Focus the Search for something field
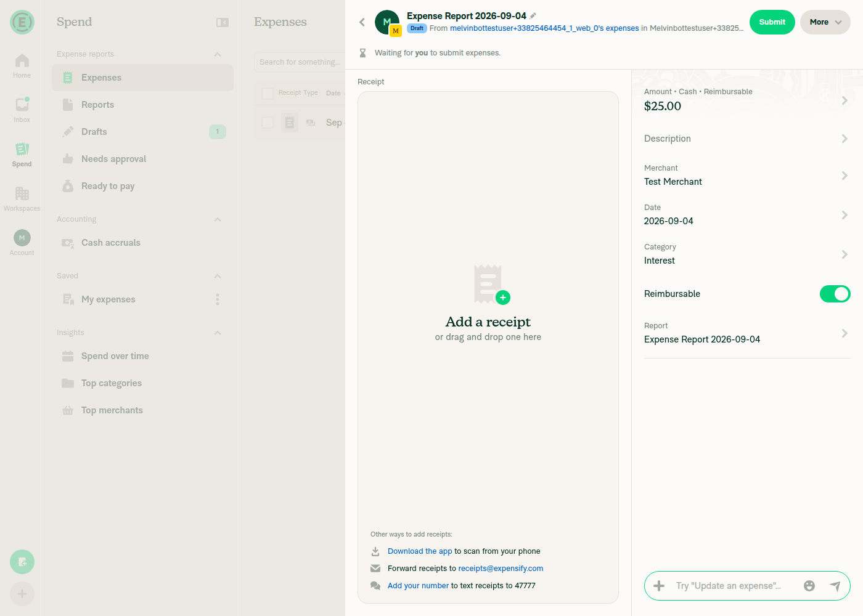863x616 pixels. coord(300,62)
